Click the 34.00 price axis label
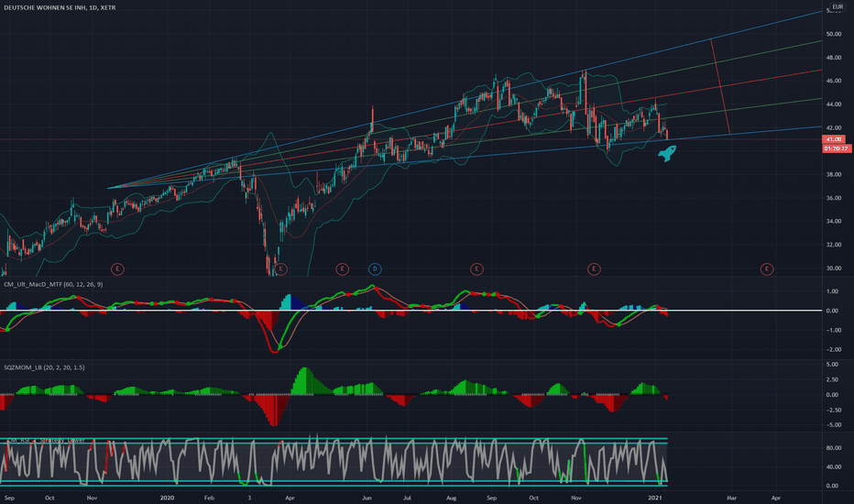Screen dimensions: 854x504 tap(833, 221)
